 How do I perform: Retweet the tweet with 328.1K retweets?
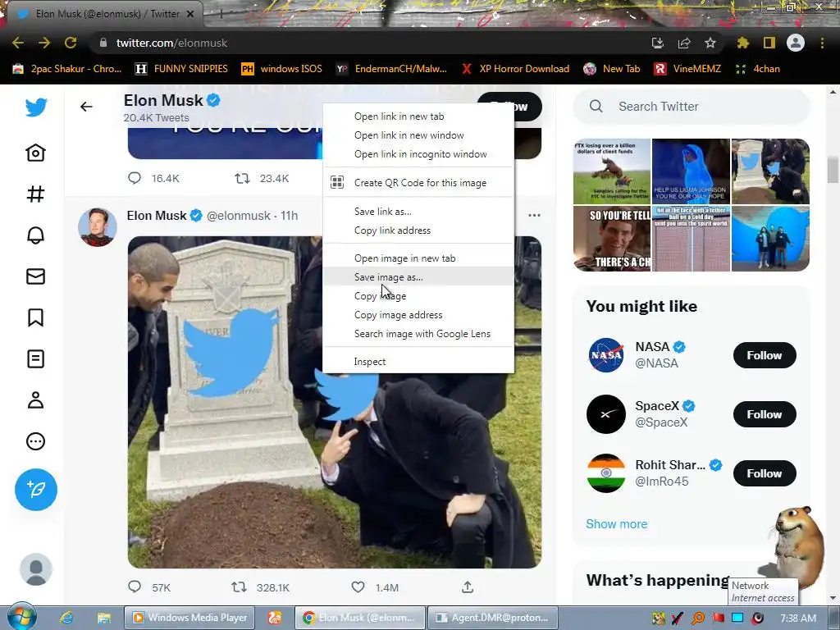pos(239,587)
